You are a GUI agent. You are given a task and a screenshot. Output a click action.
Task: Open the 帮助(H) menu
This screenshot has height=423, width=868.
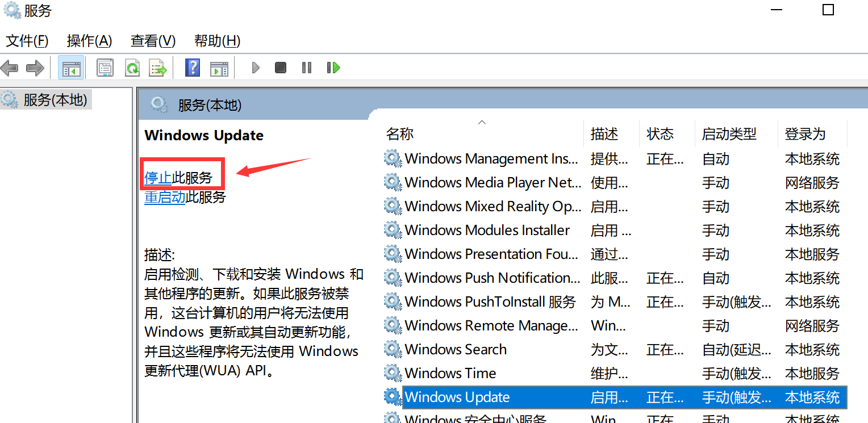(217, 41)
